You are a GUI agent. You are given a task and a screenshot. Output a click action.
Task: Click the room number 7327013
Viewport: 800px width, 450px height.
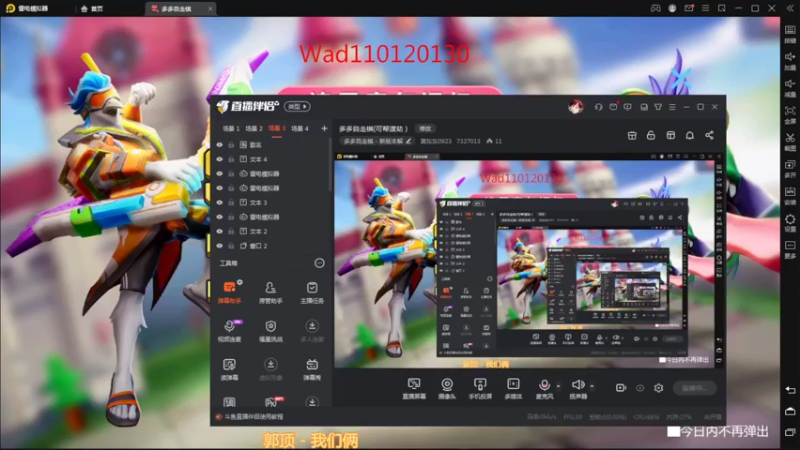click(468, 141)
